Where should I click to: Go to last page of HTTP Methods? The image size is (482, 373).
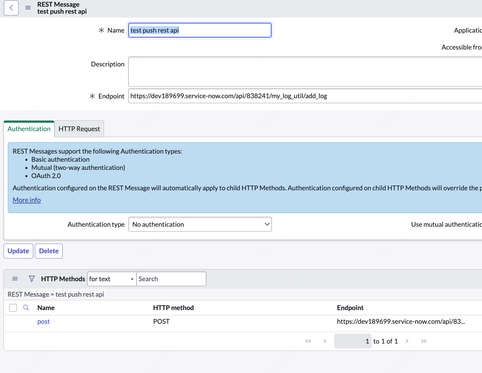pyautogui.click(x=424, y=341)
